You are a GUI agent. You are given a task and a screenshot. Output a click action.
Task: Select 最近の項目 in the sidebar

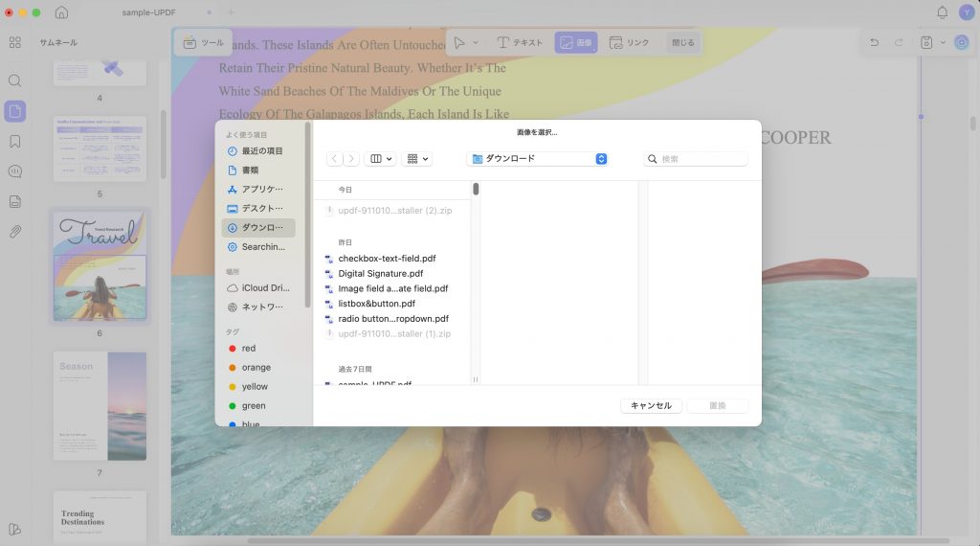257,150
